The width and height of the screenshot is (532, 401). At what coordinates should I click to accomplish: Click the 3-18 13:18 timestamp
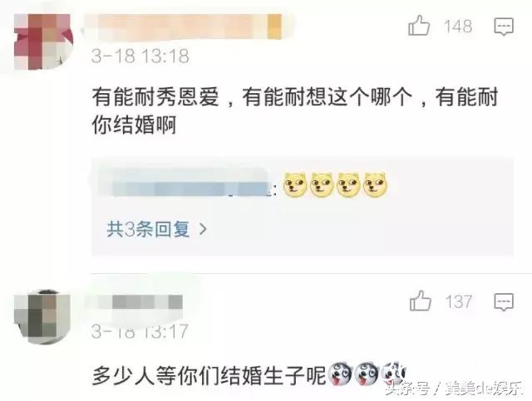(140, 56)
